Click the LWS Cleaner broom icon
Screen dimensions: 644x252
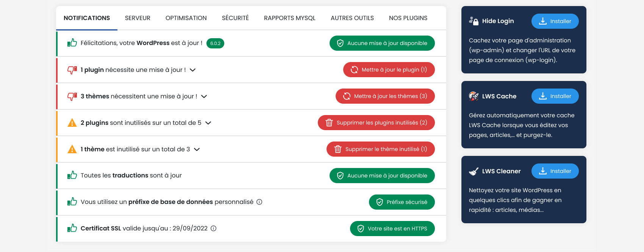click(474, 171)
